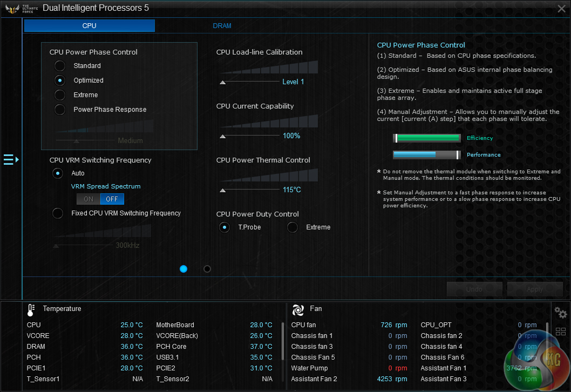This screenshot has width=571, height=392.
Task: Click PCH Core 37.0 °C reading
Action: point(261,347)
